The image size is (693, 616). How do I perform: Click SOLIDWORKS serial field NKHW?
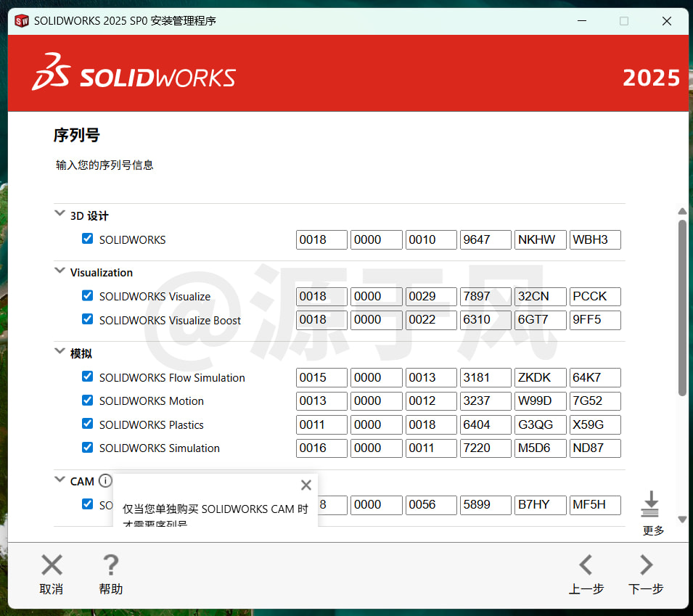coord(540,239)
